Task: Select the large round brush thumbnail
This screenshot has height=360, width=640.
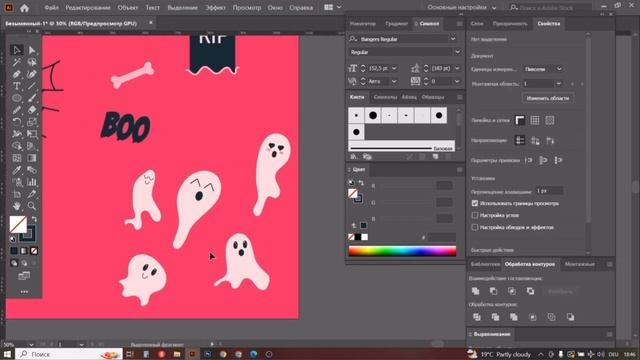Action: [x=373, y=116]
